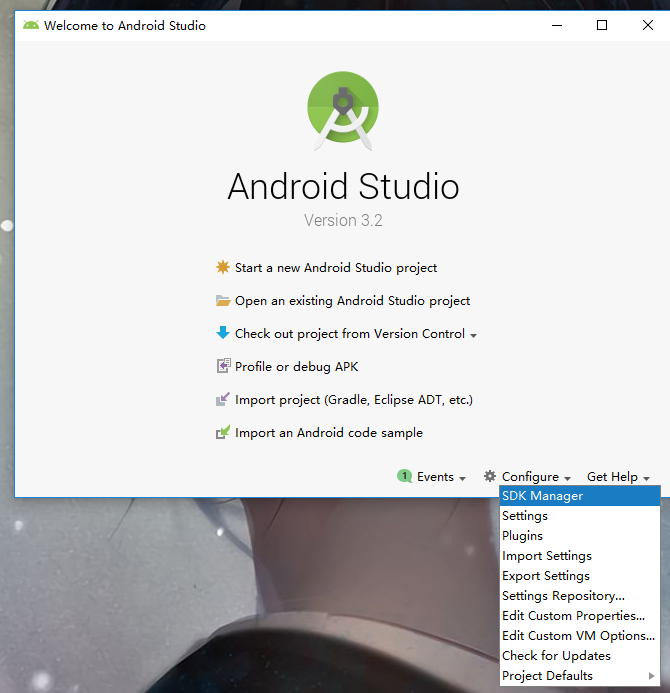Viewport: 670px width, 693px height.
Task: Select Check for Updates entry
Action: pos(580,655)
